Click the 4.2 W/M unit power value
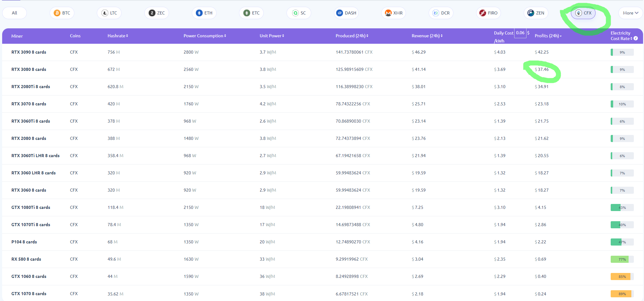Viewport: 644px width, 301px height. pos(268,104)
